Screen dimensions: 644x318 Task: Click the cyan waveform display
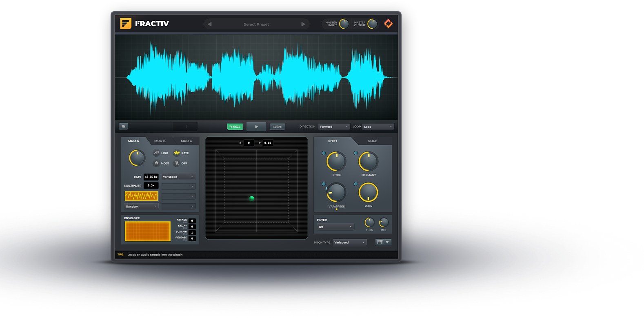coord(256,77)
